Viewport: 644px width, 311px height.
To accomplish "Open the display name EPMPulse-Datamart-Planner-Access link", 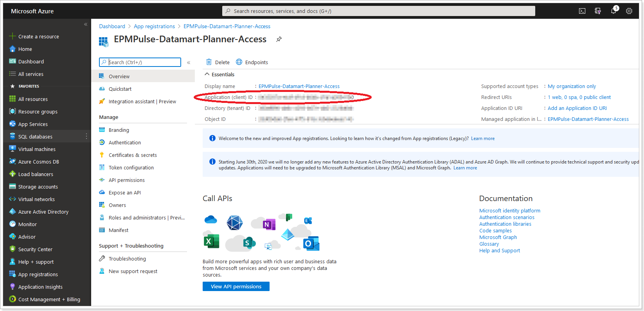I will 299,86.
